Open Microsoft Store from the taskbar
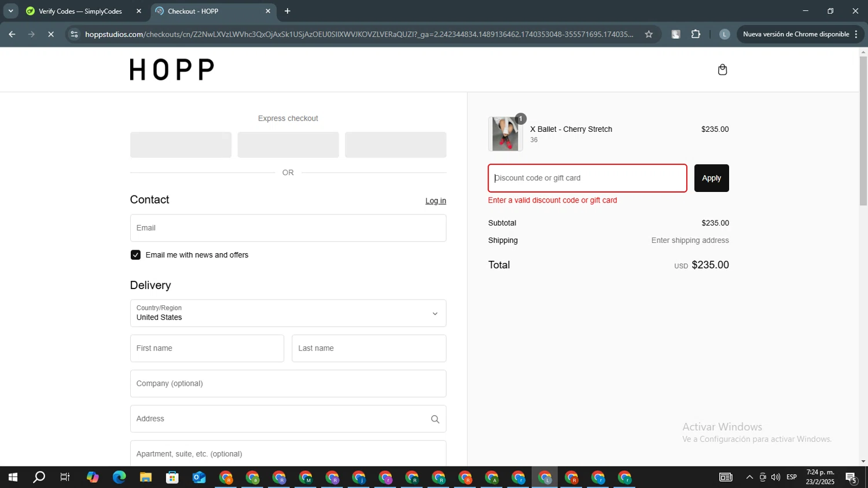This screenshot has width=868, height=488. [x=172, y=478]
